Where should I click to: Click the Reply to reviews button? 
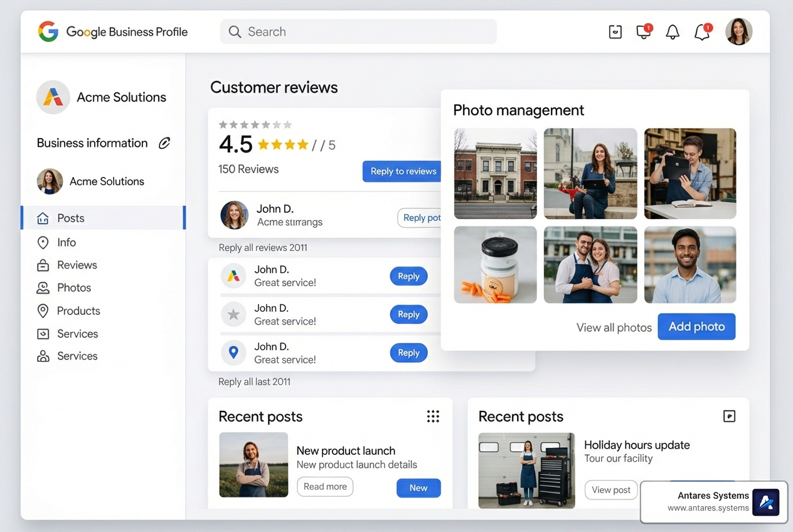(402, 171)
